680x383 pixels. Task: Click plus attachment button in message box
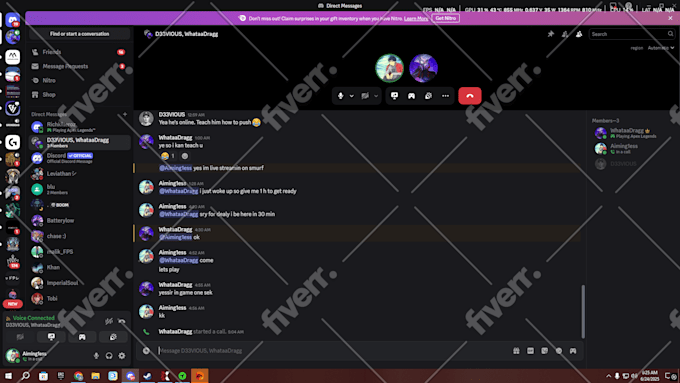[146, 350]
